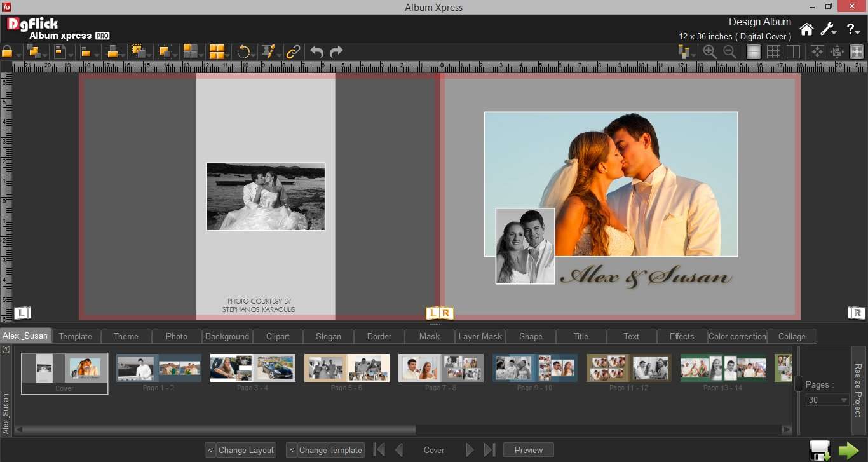
Task: Click the Link objects icon
Action: 293,51
